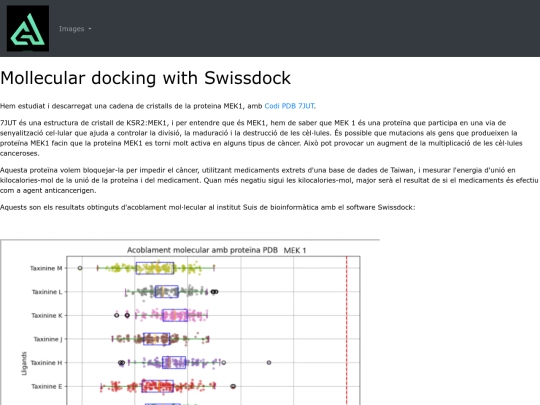Click the Mollecular docking with Swissdock heading
The height and width of the screenshot is (405, 540).
coord(146,78)
